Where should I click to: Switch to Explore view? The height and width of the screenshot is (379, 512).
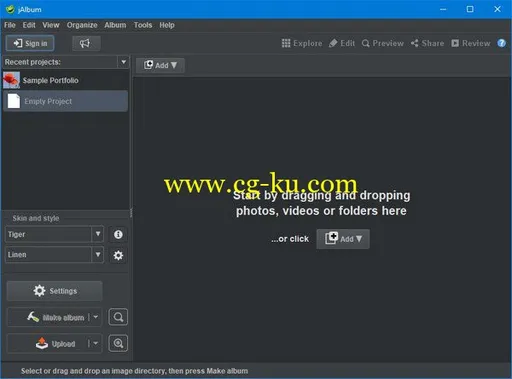[302, 43]
